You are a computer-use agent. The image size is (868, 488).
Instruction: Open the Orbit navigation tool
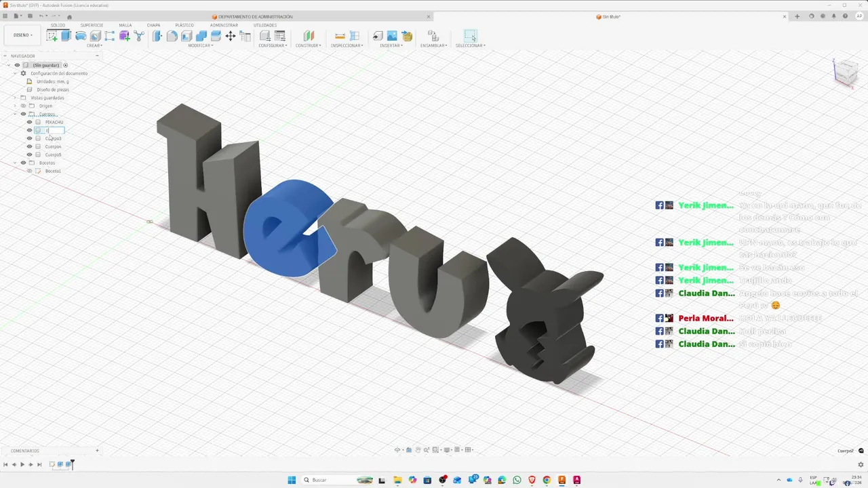click(398, 449)
